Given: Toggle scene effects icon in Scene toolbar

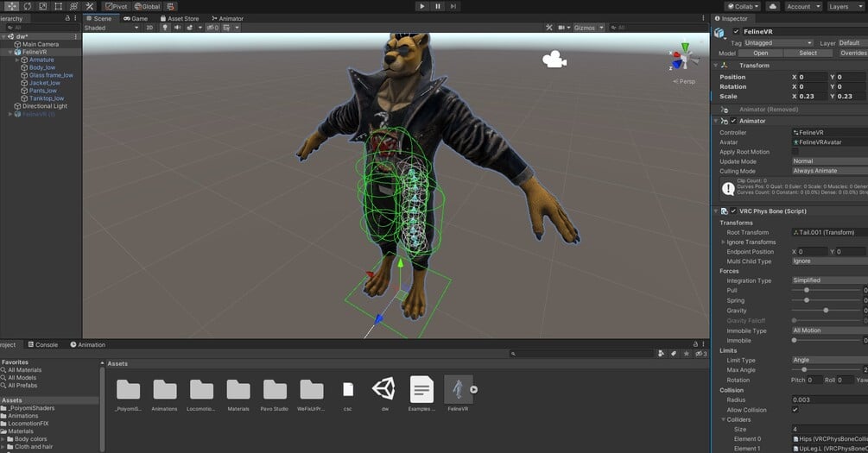Looking at the screenshot, I should (x=190, y=27).
